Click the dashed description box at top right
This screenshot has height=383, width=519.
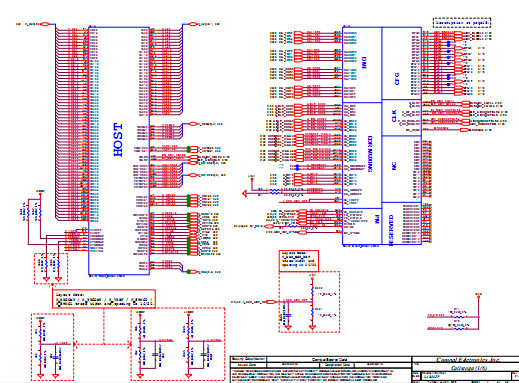click(x=462, y=23)
